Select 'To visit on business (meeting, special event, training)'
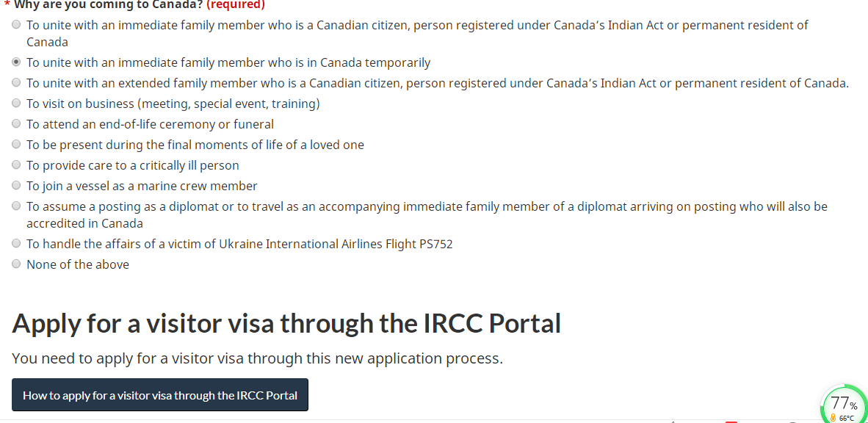This screenshot has width=868, height=423. [15, 103]
